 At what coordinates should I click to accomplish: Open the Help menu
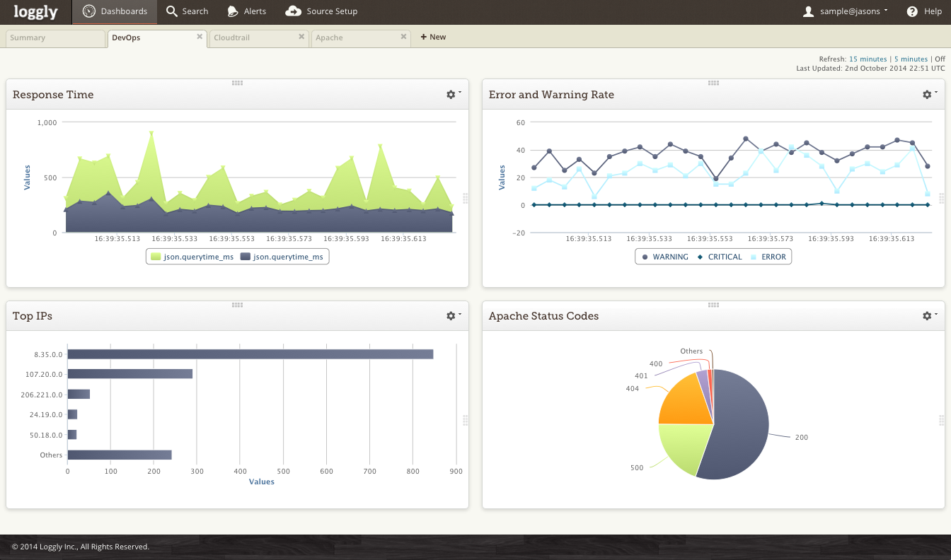pyautogui.click(x=924, y=12)
